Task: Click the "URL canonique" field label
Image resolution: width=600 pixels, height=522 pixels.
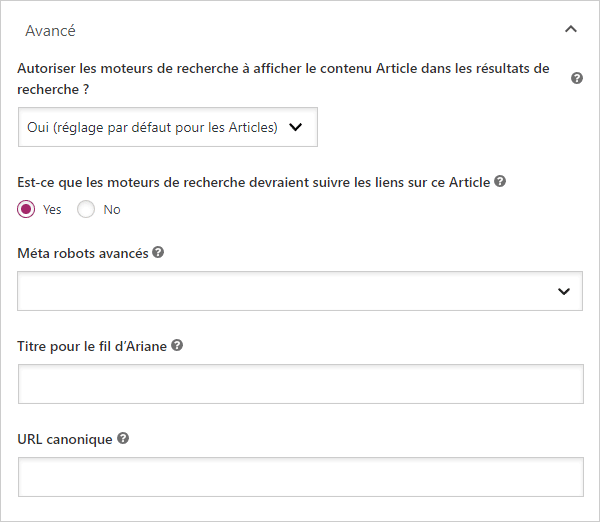Action: [65, 439]
